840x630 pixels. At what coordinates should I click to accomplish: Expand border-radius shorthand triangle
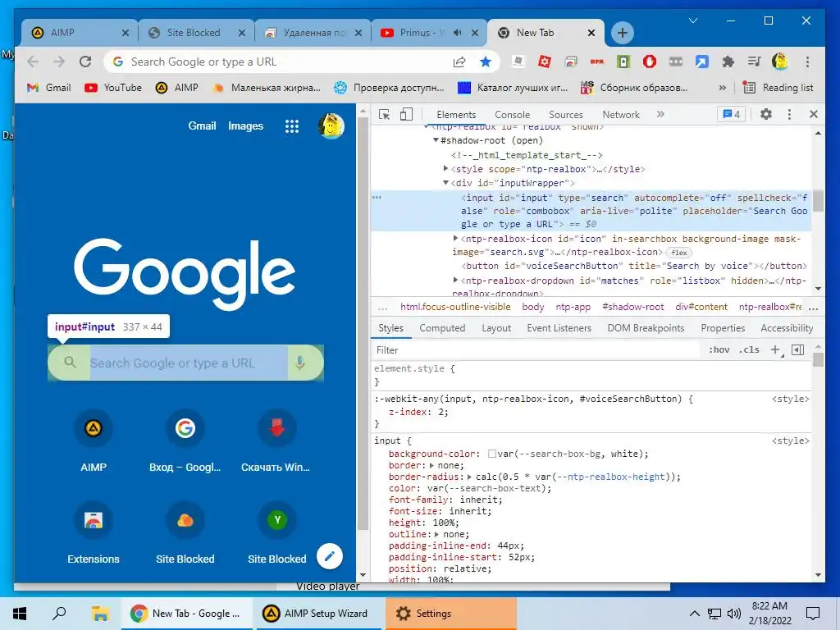(x=470, y=477)
